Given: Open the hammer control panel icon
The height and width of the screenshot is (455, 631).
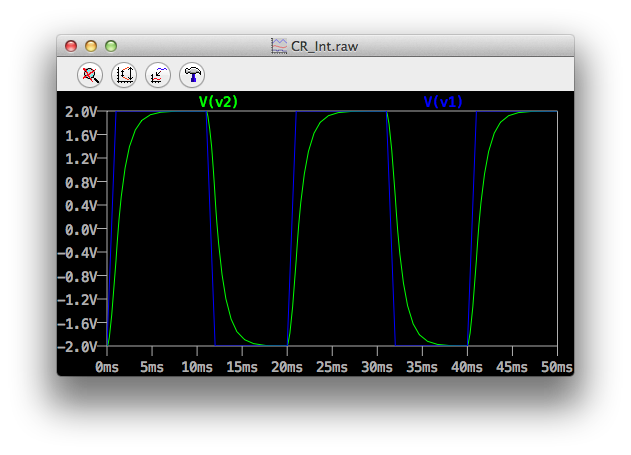Looking at the screenshot, I should [190, 74].
